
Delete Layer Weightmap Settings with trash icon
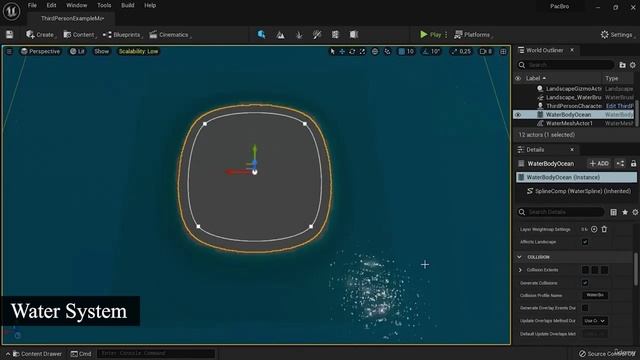click(604, 229)
